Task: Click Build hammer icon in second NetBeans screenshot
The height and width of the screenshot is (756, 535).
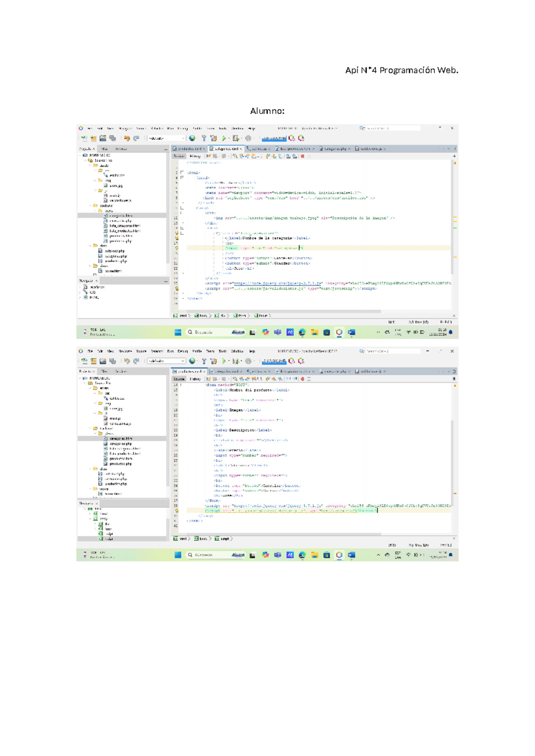Action: click(x=204, y=361)
